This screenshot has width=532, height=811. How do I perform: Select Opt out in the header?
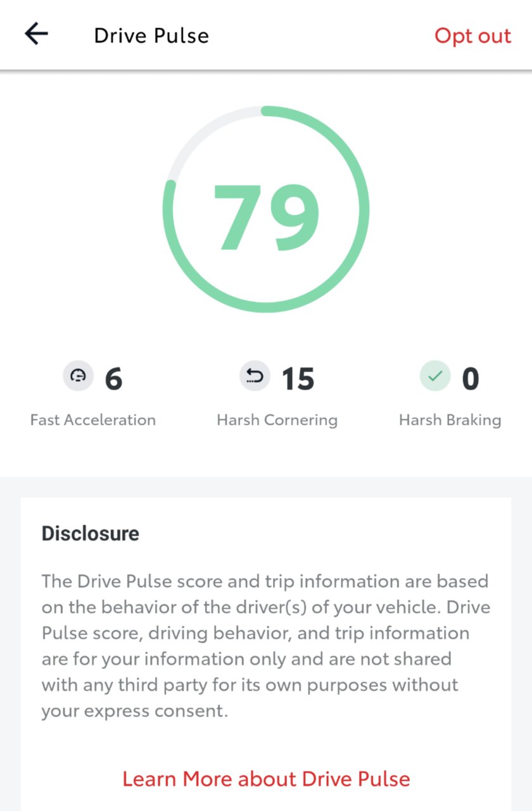pos(472,35)
